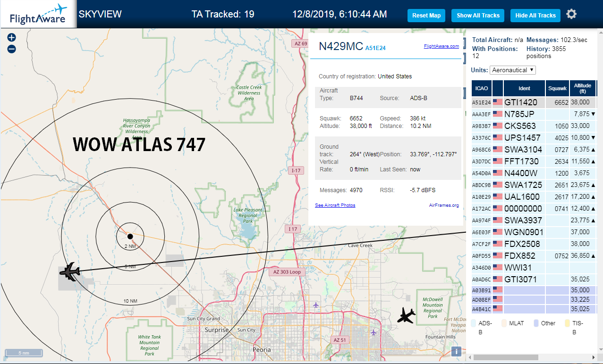The image size is (603, 364).
Task: Select the SWA3937 aircraft row
Action: [534, 220]
